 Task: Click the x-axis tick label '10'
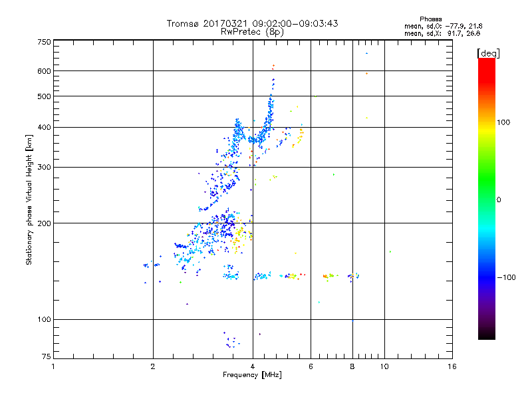384,366
